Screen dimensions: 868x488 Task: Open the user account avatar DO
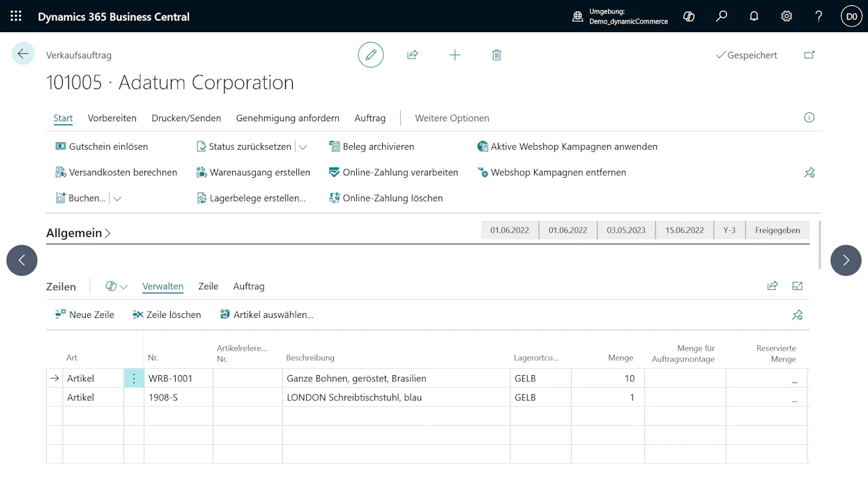point(851,16)
